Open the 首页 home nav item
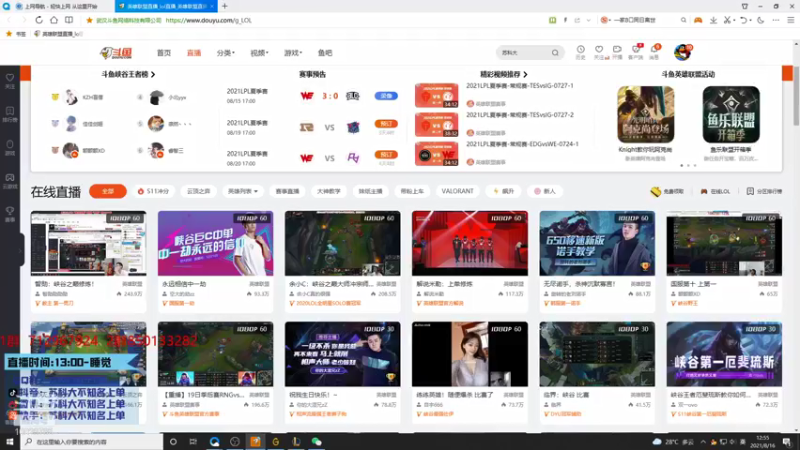The image size is (800, 450). pyautogui.click(x=164, y=53)
